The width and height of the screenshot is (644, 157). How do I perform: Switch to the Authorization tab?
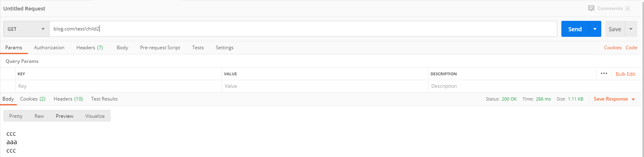click(x=49, y=47)
